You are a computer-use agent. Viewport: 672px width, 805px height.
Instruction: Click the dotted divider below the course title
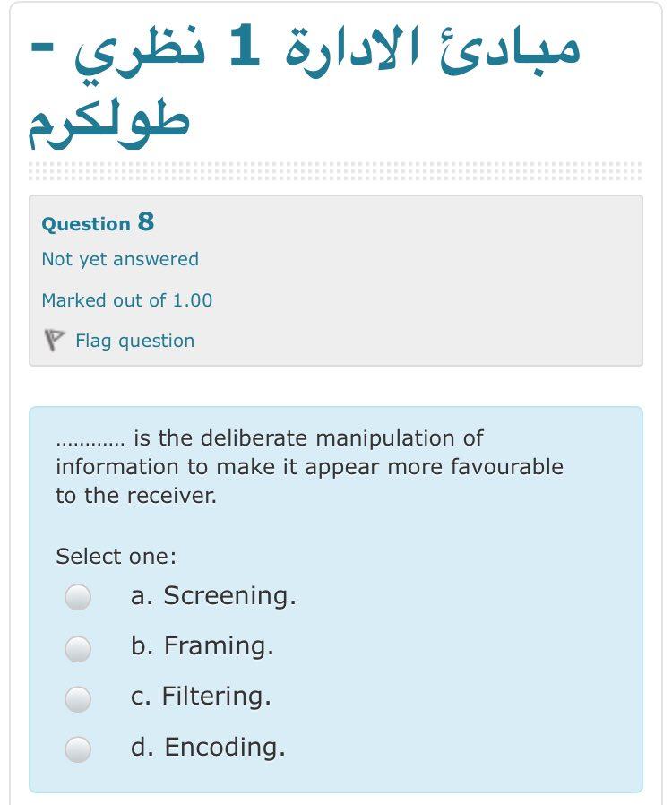336,170
